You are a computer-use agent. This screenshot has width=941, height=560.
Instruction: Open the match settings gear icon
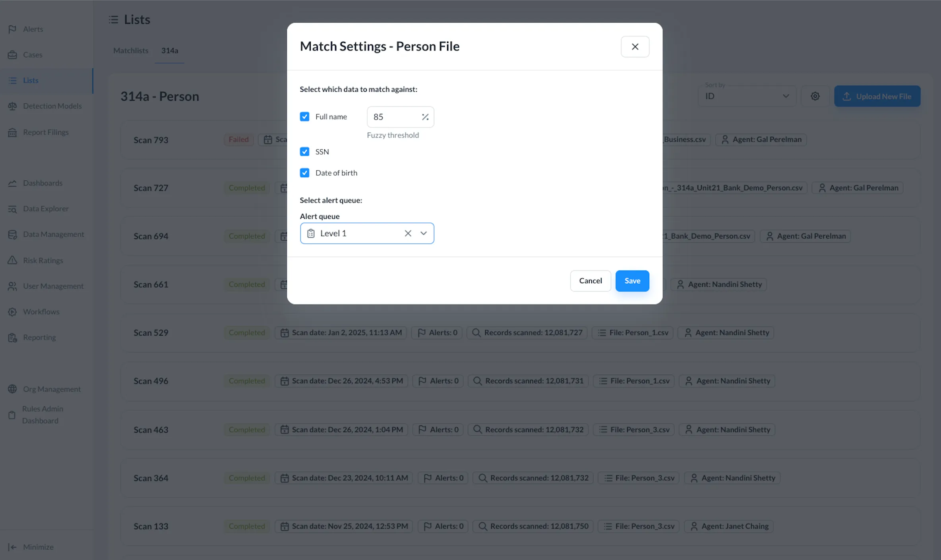point(815,96)
